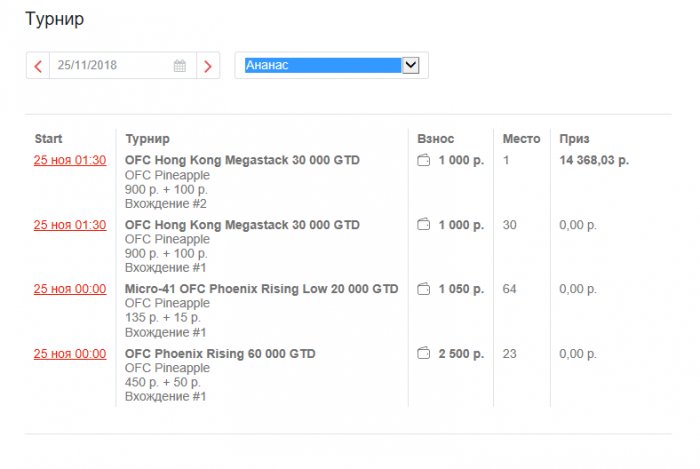Click wallet icon beside 2 500 р. buy-in
Viewport: 700px width, 469px height.
tap(423, 353)
